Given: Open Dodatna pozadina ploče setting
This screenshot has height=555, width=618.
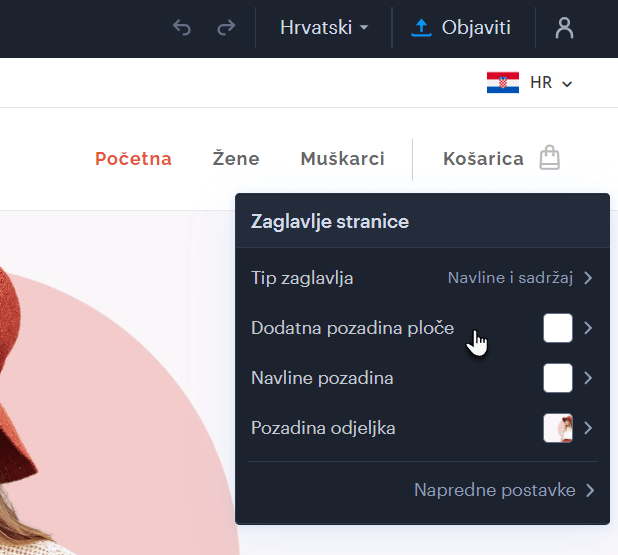Looking at the screenshot, I should tap(422, 328).
